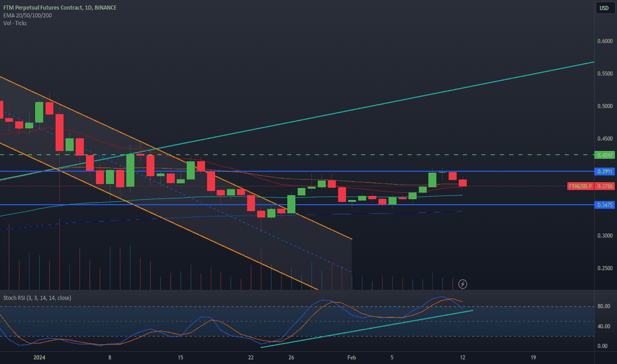Viewport: 617px width, 364px height.
Task: Select the green dashed horizontal resistance line
Action: click(x=297, y=155)
